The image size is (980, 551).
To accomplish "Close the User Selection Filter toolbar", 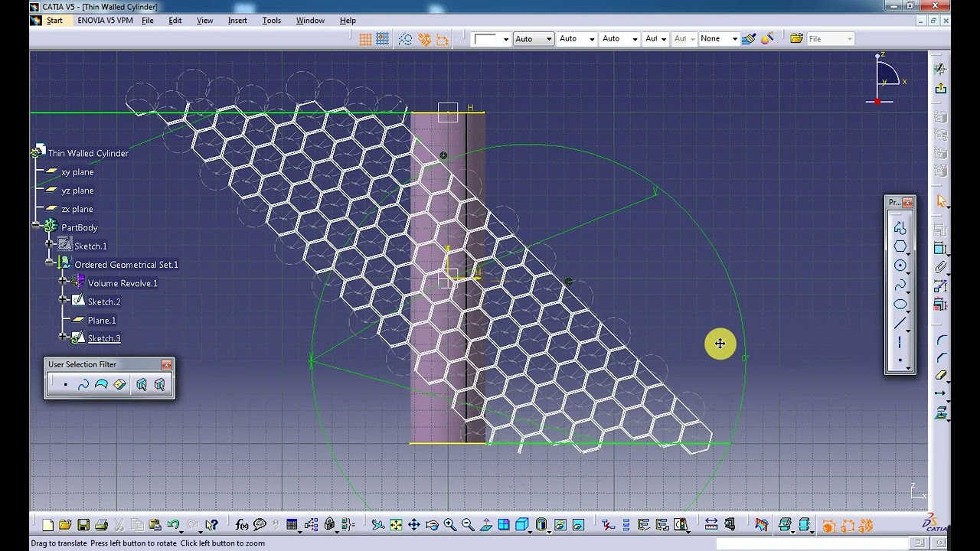I will 166,364.
